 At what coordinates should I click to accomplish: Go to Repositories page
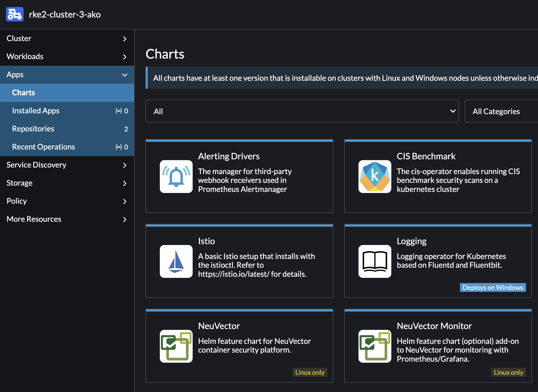tap(67, 129)
